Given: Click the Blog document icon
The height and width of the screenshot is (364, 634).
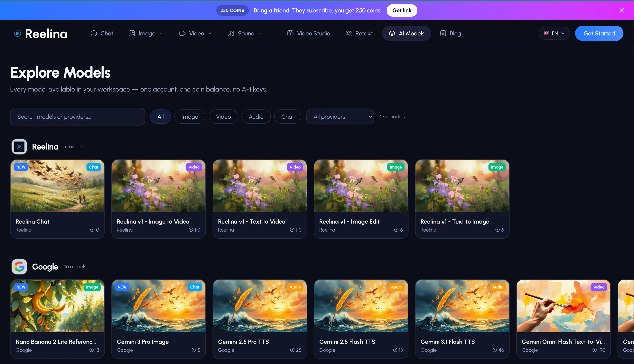Looking at the screenshot, I should 443,33.
